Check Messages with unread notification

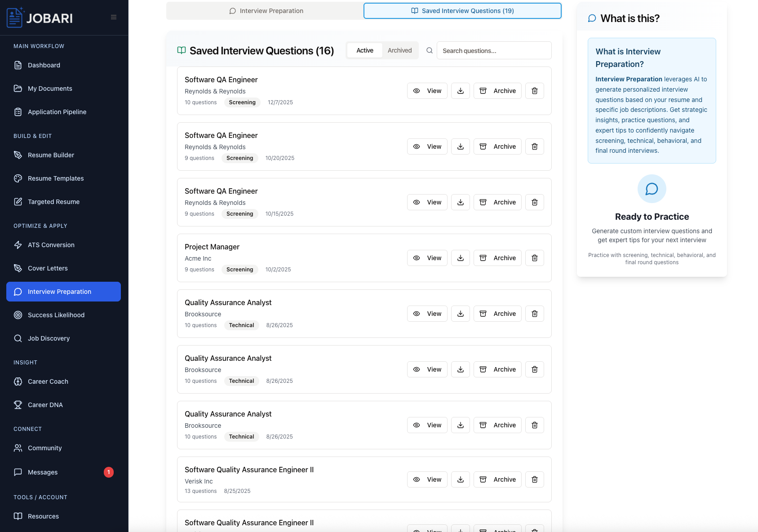click(x=43, y=472)
